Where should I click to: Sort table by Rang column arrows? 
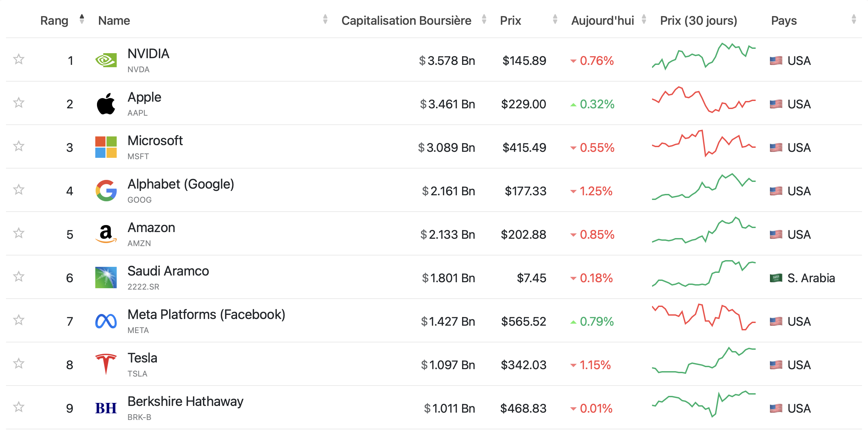(82, 19)
